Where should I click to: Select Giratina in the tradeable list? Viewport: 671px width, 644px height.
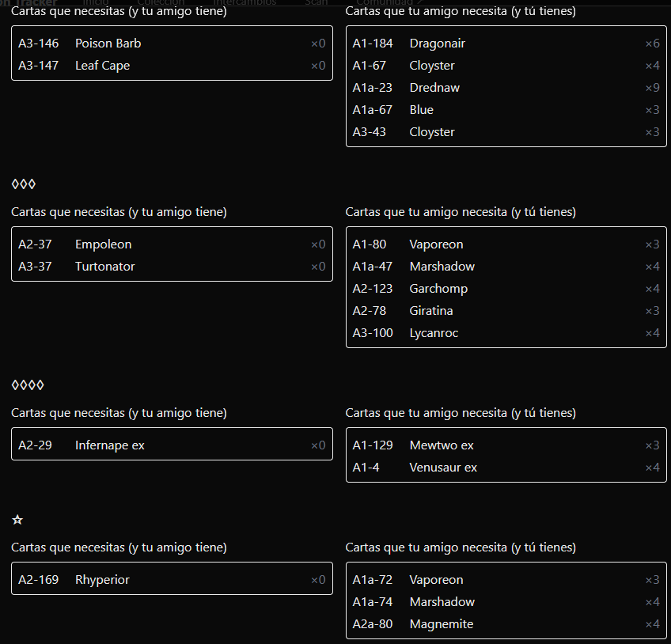[x=506, y=311]
